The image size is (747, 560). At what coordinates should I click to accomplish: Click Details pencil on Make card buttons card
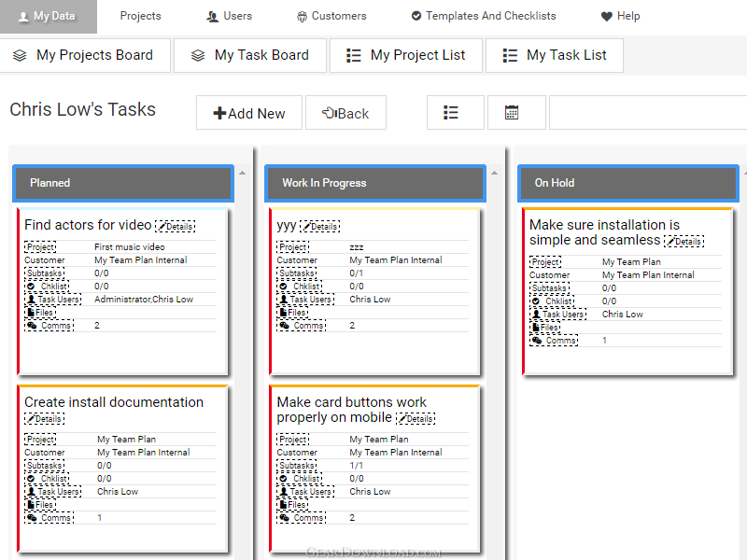(x=402, y=419)
